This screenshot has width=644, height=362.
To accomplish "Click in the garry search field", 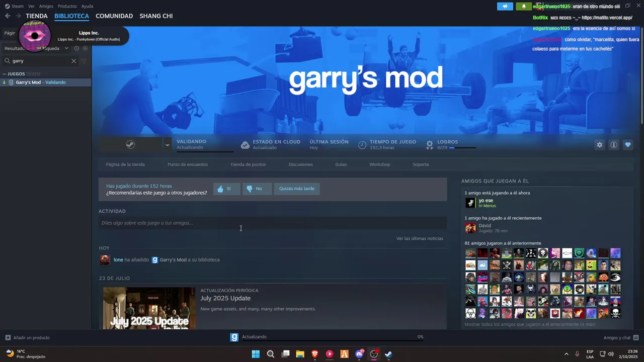I will [40, 61].
